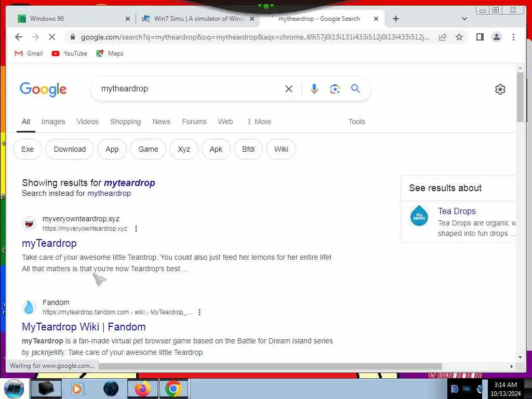Expand the tab search dropdown arrow
Viewport: 532px width, 399px height.
coord(464,19)
